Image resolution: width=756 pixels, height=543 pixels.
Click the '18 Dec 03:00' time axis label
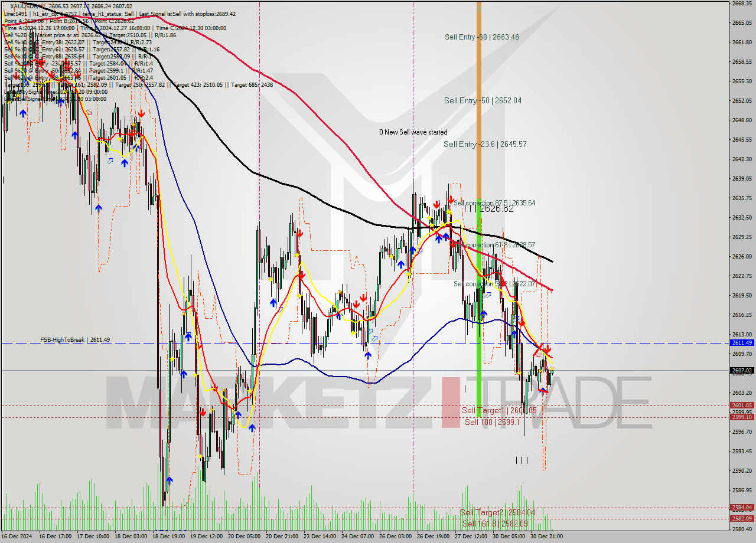pyautogui.click(x=131, y=537)
